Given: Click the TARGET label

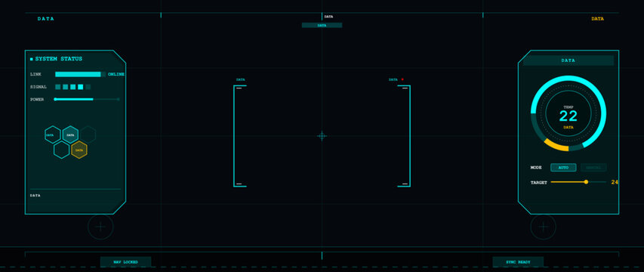Looking at the screenshot, I should (x=538, y=182).
